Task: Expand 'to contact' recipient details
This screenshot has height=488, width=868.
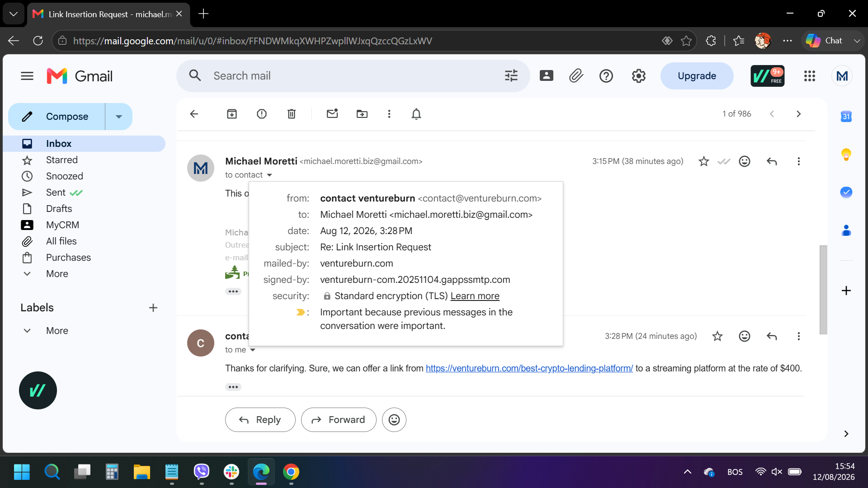Action: point(269,175)
